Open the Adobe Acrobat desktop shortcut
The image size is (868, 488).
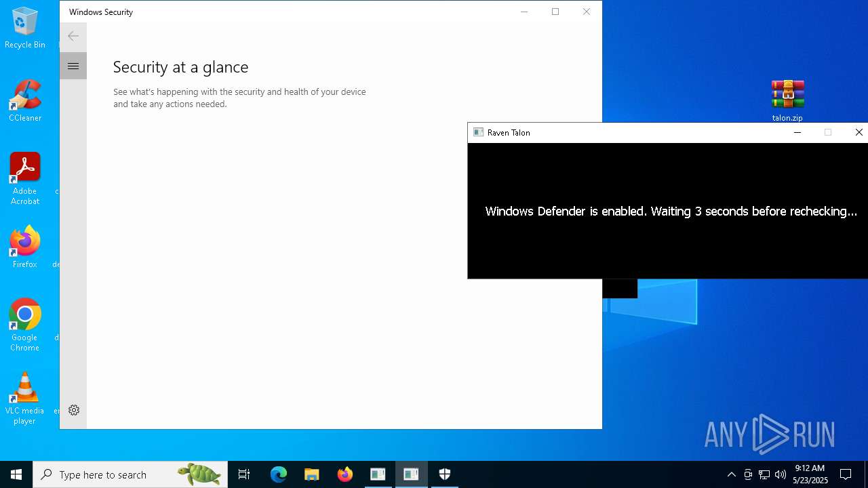point(25,178)
